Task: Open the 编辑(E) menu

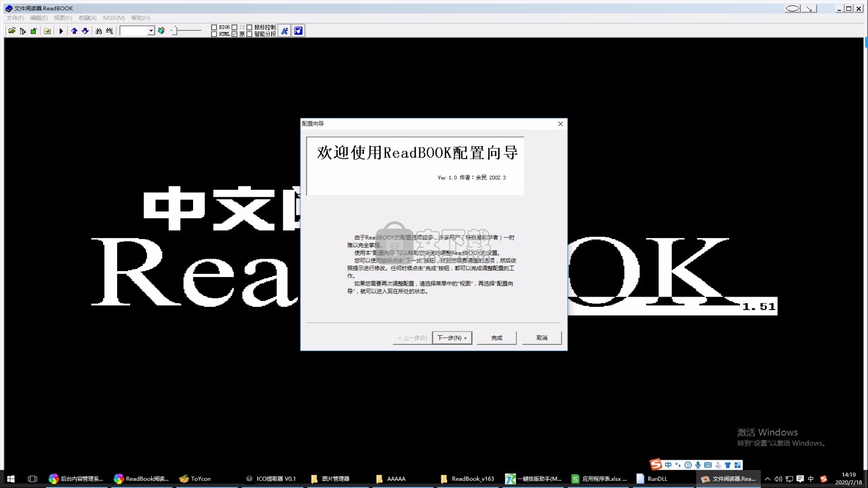Action: tap(39, 18)
